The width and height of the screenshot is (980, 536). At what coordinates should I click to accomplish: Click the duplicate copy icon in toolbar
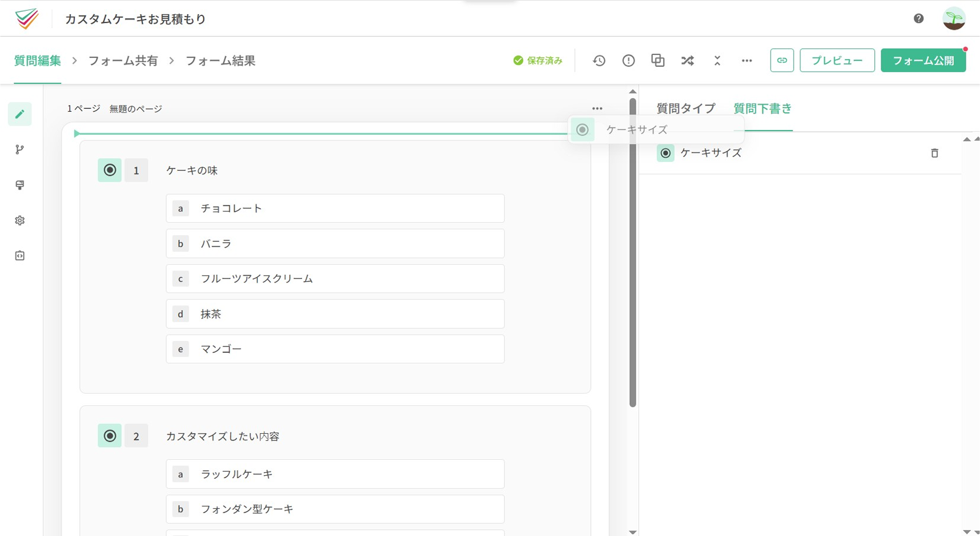click(x=658, y=60)
